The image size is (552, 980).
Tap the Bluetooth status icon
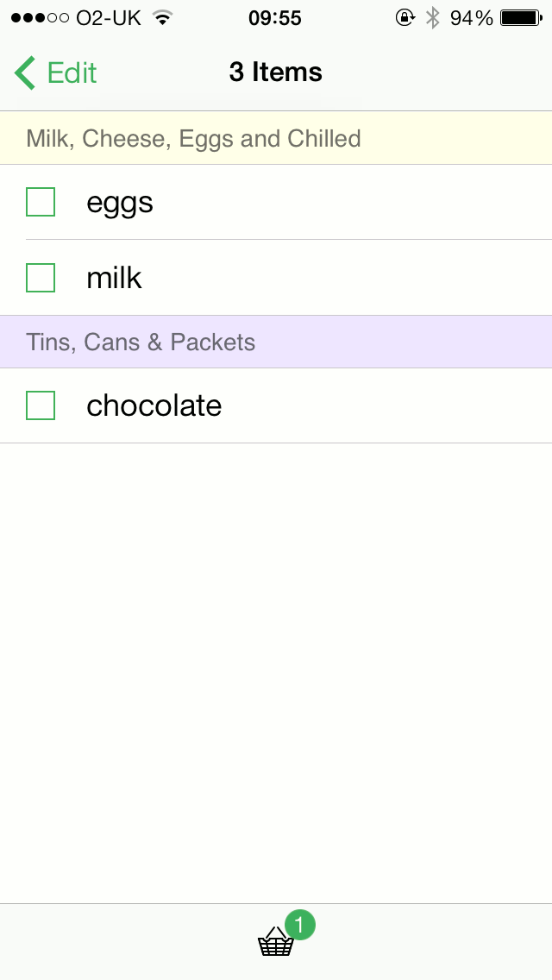(433, 17)
